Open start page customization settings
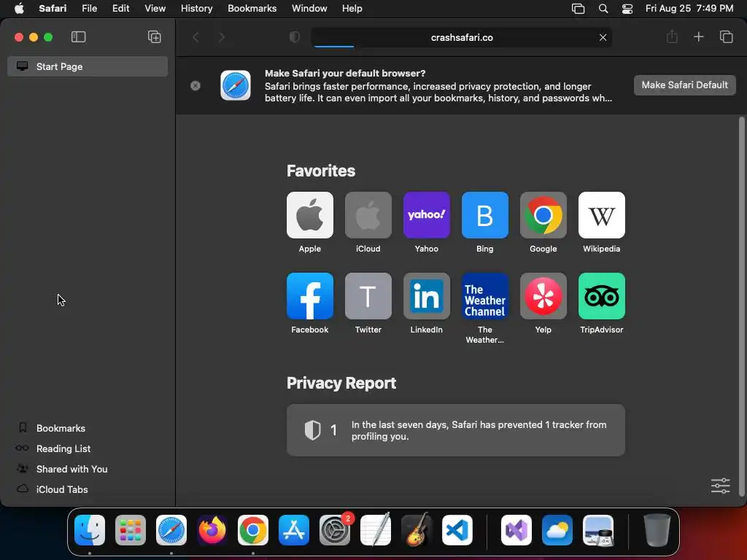This screenshot has height=560, width=747. coord(720,486)
